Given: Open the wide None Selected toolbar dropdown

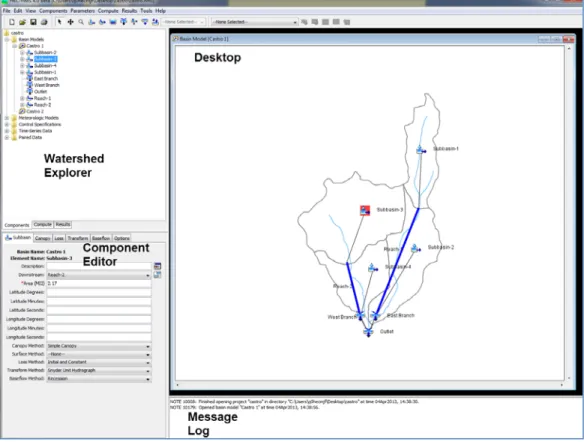Looking at the screenshot, I should pos(255,22).
